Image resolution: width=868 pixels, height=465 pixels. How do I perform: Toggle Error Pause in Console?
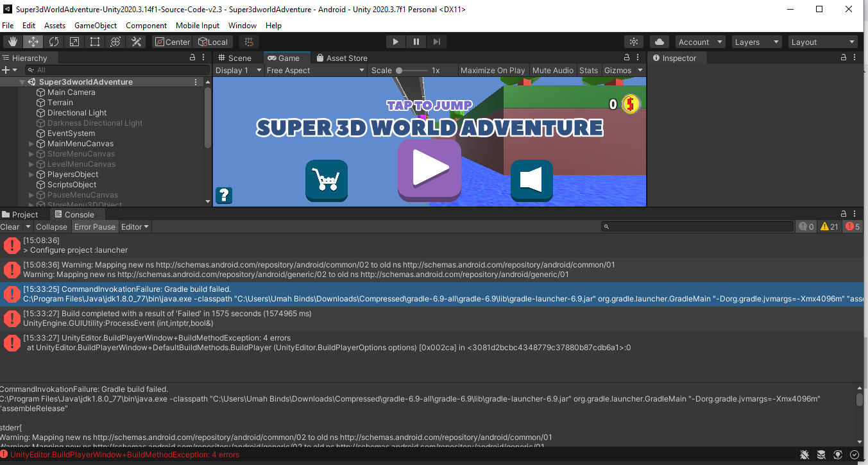[x=95, y=227]
